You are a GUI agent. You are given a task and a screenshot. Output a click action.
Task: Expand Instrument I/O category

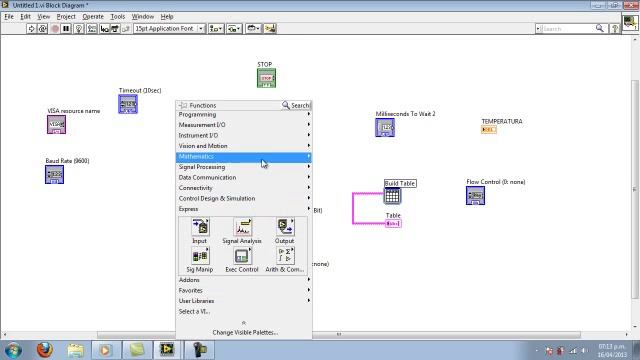tap(244, 136)
